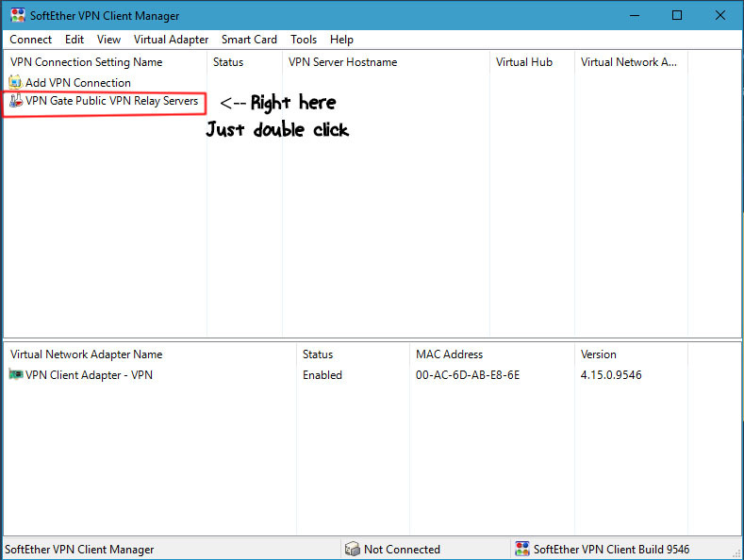Open the View menu
Screen dimensions: 744x560
108,40
